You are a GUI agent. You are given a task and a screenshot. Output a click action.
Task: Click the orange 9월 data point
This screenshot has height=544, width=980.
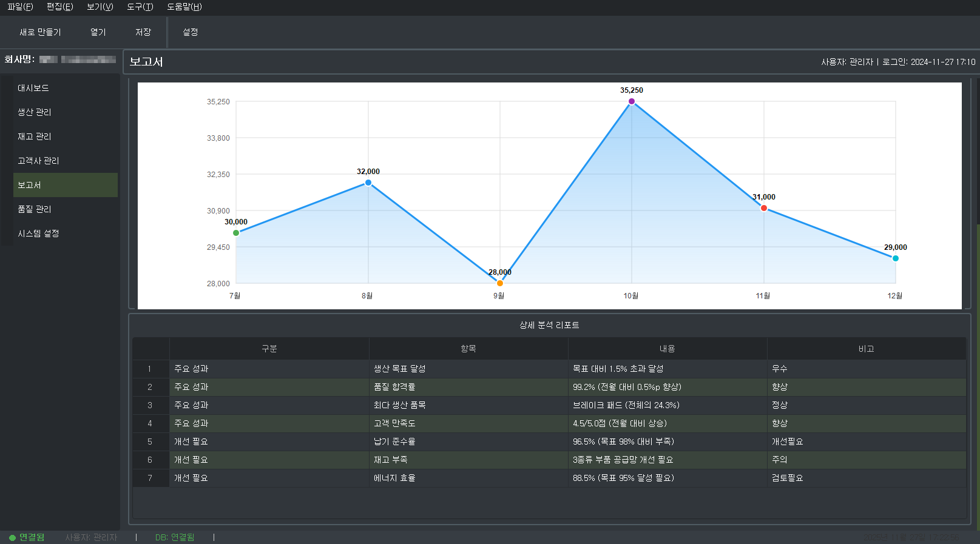(x=500, y=283)
